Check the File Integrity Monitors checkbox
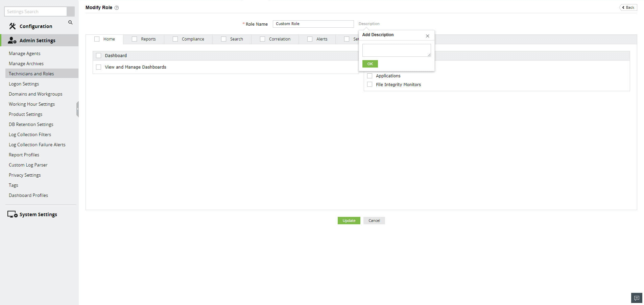Screen dimensions: 644x305 coord(370,85)
